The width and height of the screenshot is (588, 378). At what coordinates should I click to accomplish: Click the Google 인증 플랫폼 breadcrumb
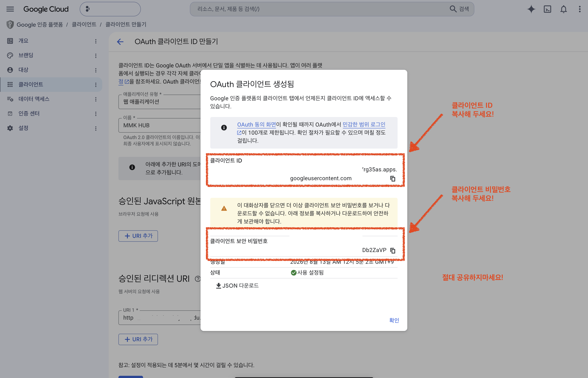coord(40,25)
